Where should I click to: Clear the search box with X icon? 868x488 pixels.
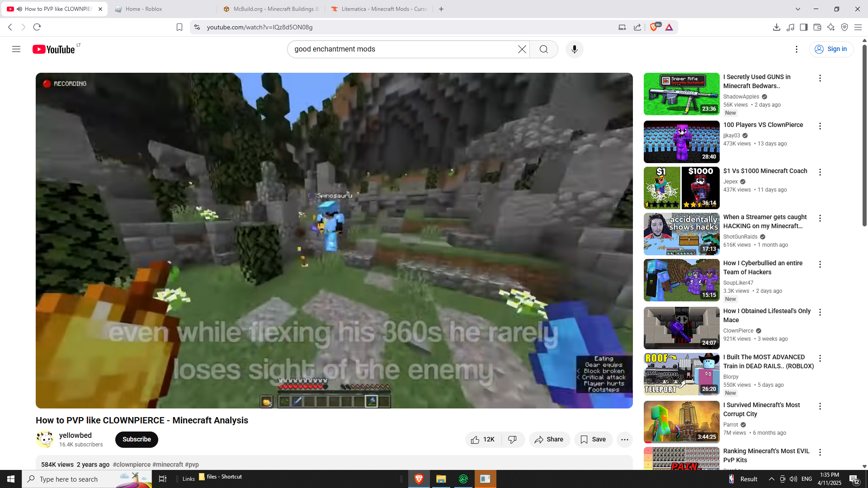(x=522, y=49)
